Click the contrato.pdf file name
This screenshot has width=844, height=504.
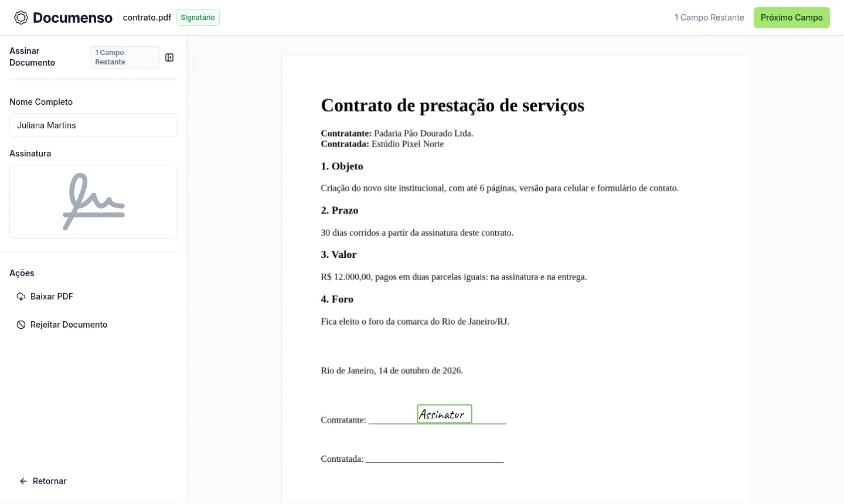pyautogui.click(x=147, y=18)
